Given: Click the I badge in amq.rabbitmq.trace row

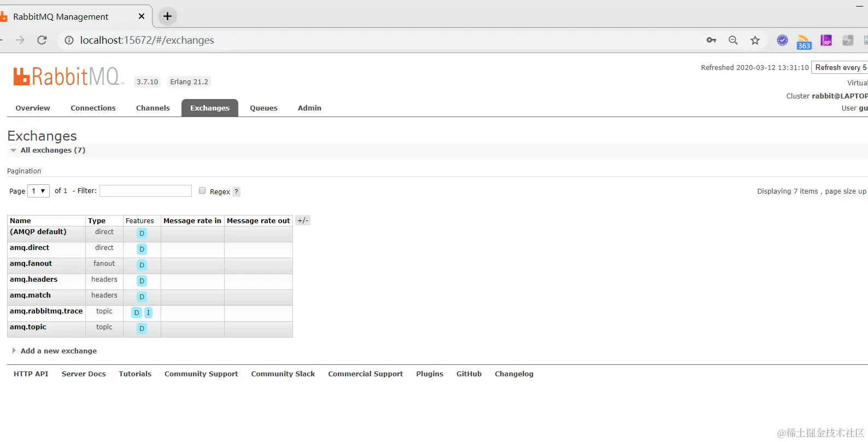Looking at the screenshot, I should click(x=148, y=312).
